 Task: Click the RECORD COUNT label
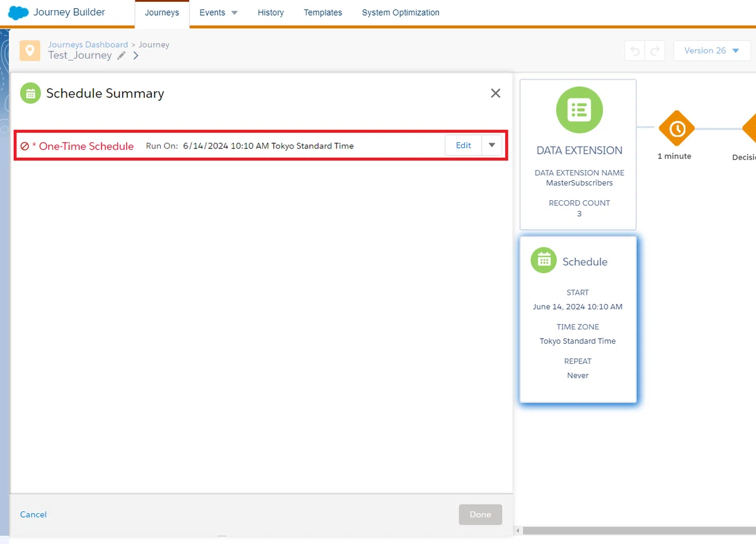point(580,203)
